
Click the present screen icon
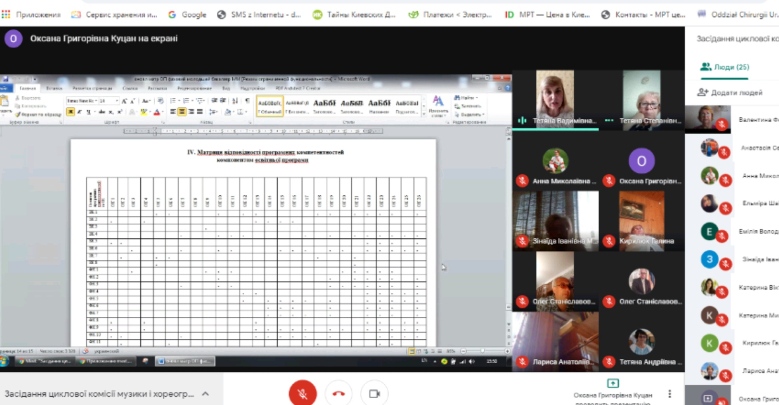613,383
